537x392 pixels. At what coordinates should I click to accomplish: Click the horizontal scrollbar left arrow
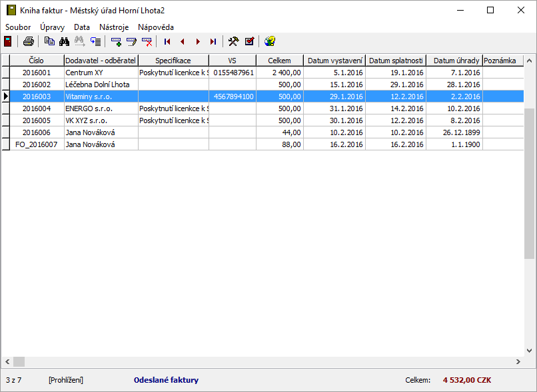point(7,361)
